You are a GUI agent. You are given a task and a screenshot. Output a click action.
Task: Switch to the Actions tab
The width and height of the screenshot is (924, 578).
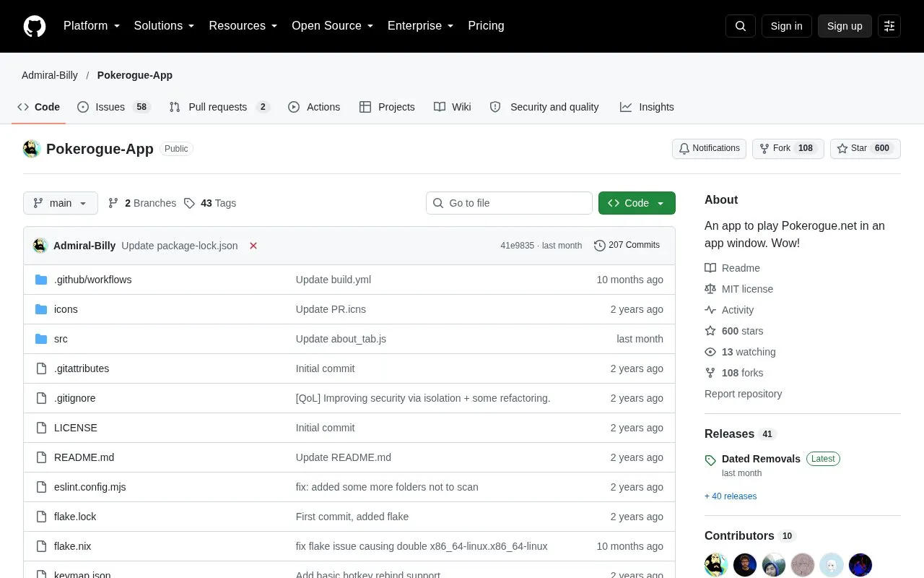point(314,107)
